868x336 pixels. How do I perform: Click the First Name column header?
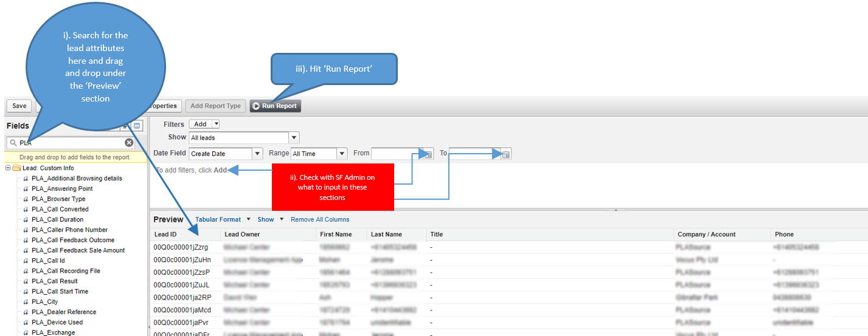tap(341, 235)
